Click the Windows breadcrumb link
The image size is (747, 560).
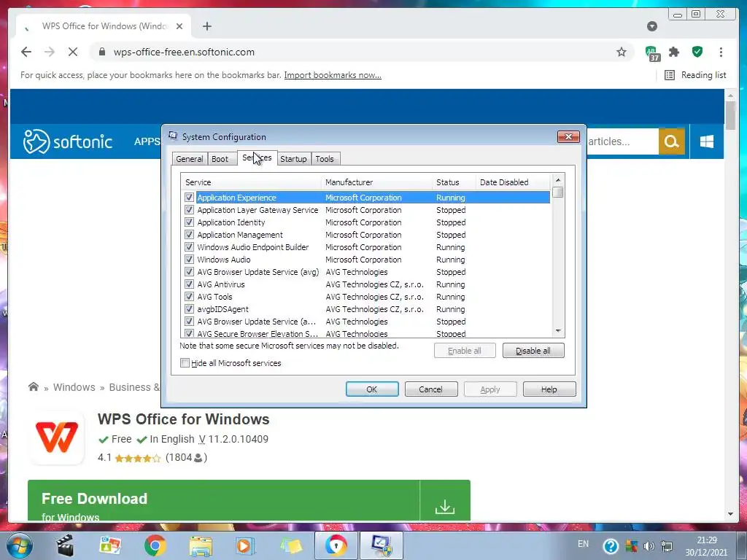(74, 387)
